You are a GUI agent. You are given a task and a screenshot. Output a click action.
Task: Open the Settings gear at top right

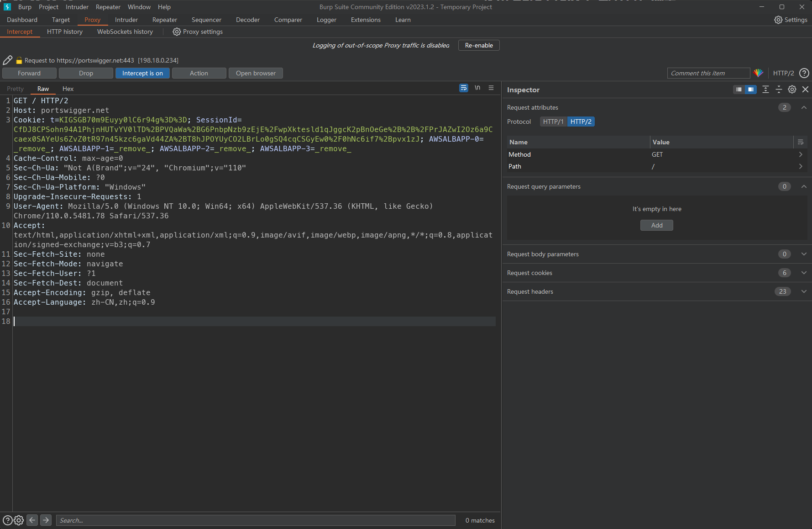pos(778,20)
